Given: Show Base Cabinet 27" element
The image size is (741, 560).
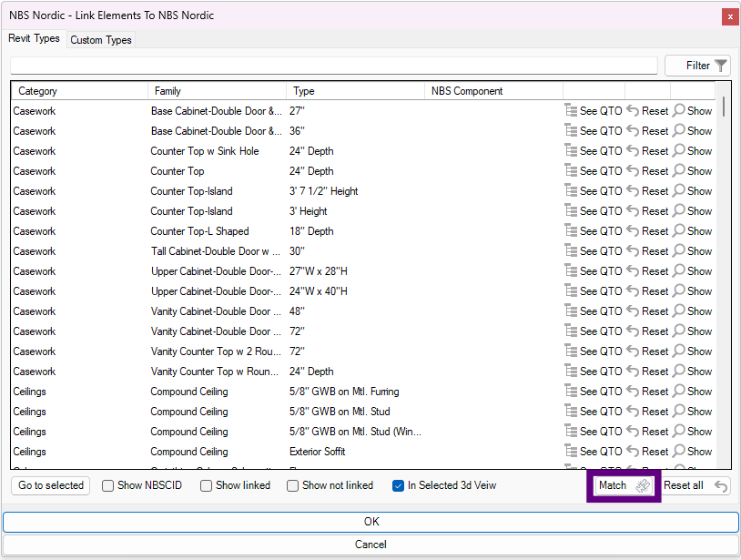Looking at the screenshot, I should pos(693,111).
